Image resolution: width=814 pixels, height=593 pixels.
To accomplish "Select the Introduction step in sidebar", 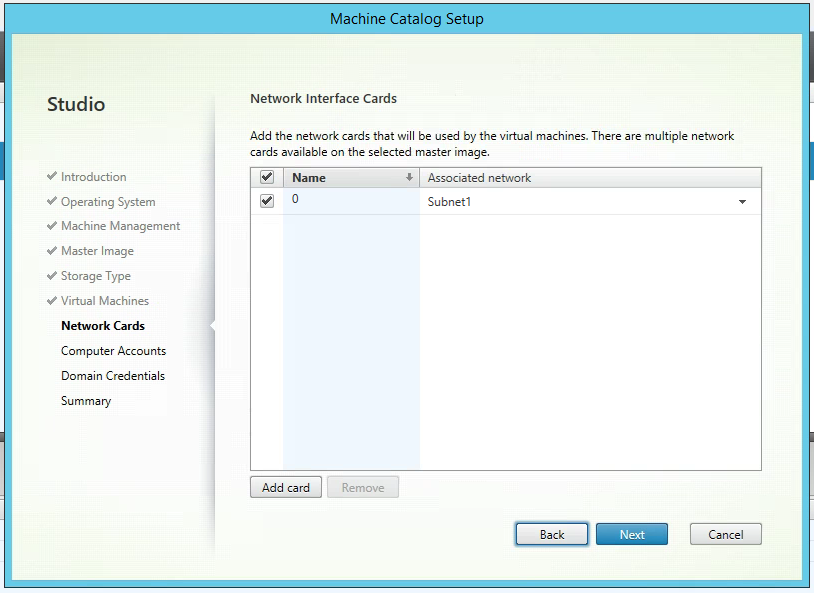I will click(93, 177).
